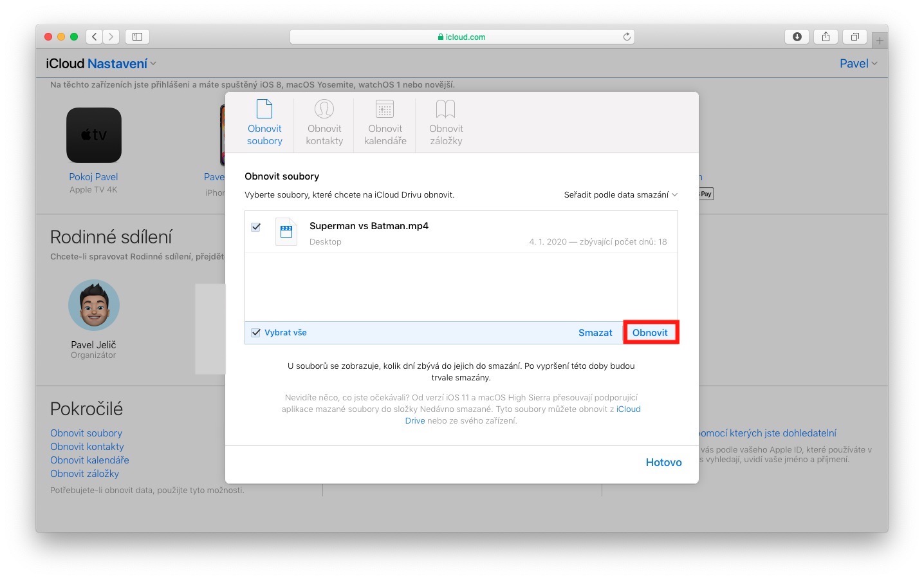Image resolution: width=924 pixels, height=580 pixels.
Task: Switch to Obnovit soubory tab
Action: click(x=264, y=122)
